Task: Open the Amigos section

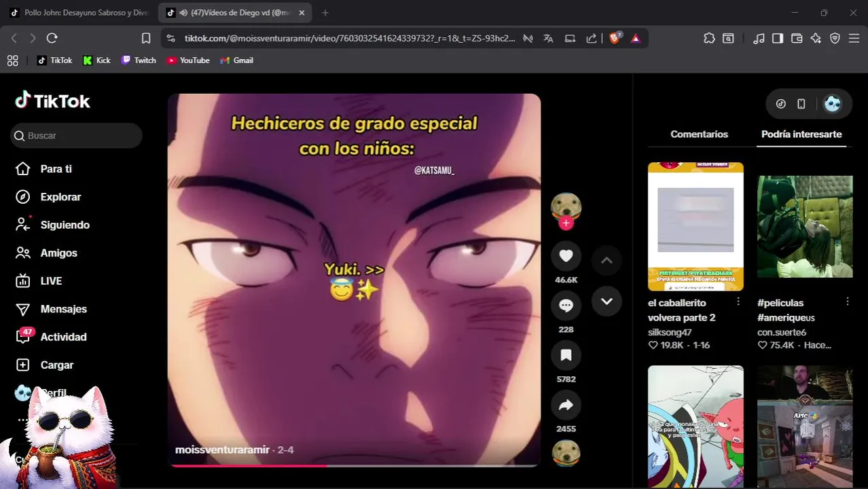Action: pyautogui.click(x=58, y=253)
